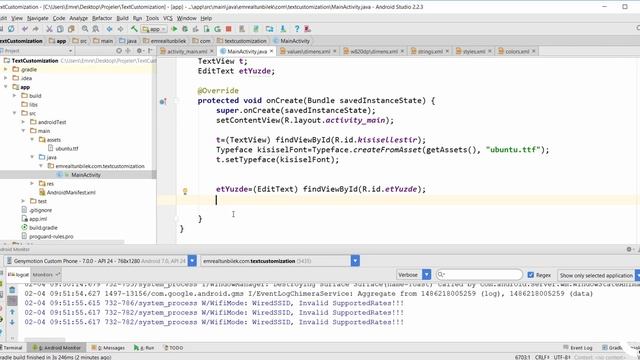
Task: Open the Build menu
Action: (x=122, y=18)
